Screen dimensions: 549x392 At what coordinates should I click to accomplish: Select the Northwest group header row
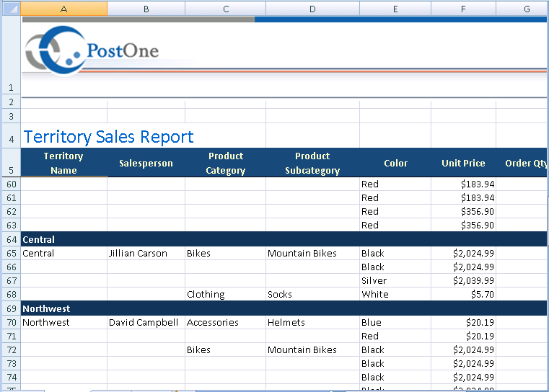coord(284,308)
